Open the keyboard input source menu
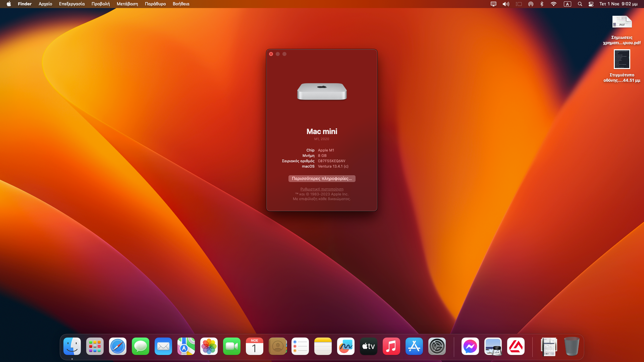This screenshot has height=362, width=644. tap(567, 4)
